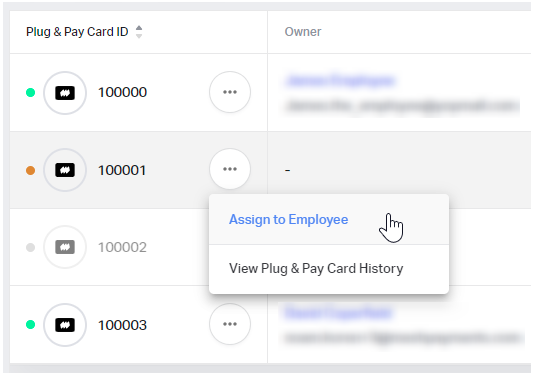534x374 pixels.
Task: Select card ID 100002 text
Action: (122, 247)
